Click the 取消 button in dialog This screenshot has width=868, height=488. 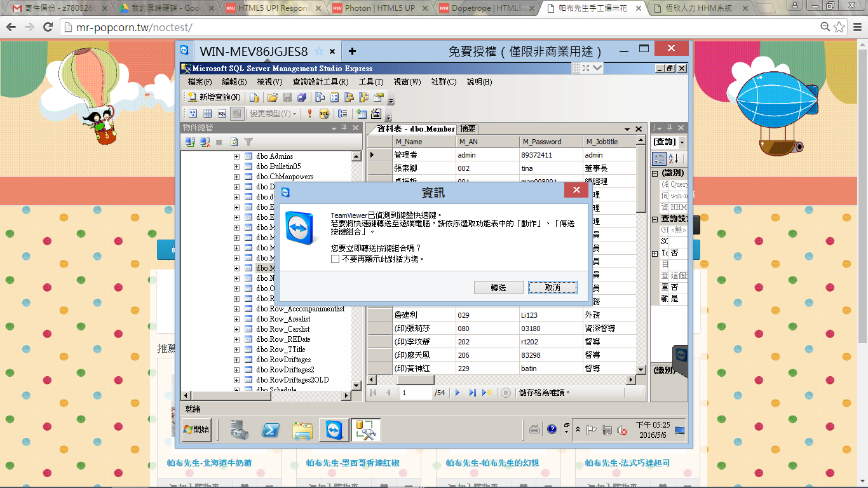pos(552,288)
